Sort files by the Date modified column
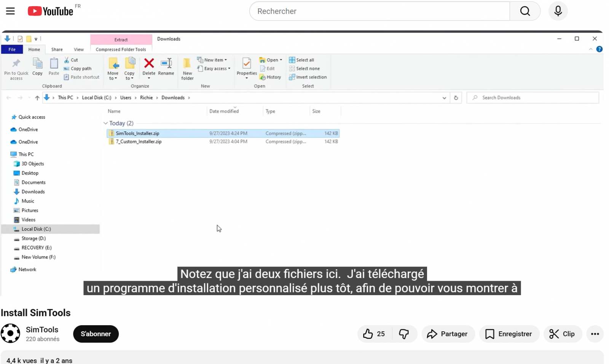The height and width of the screenshot is (364, 609). click(224, 111)
